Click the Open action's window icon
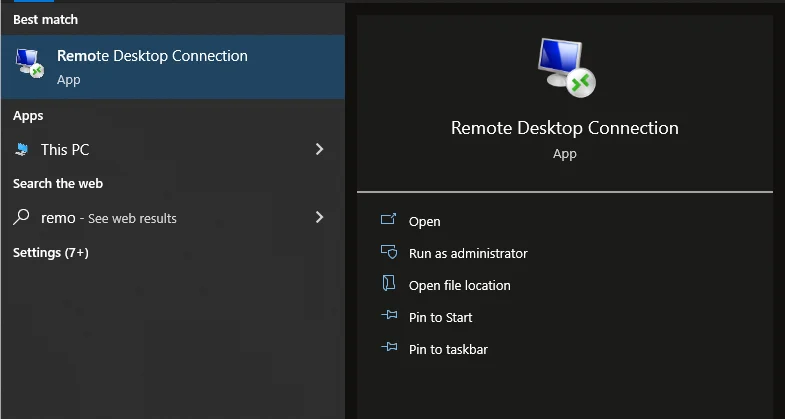This screenshot has height=419, width=785. click(x=388, y=219)
